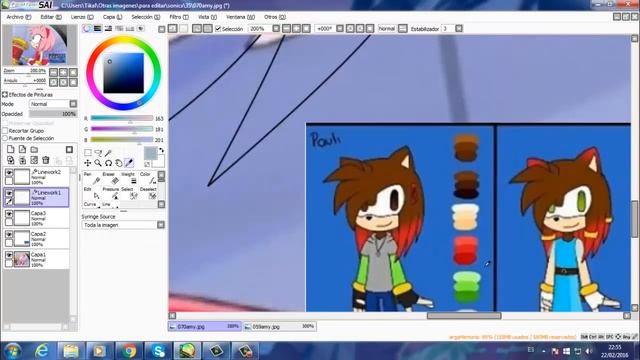Enable the Recortar Grupo checkbox

pos(5,131)
